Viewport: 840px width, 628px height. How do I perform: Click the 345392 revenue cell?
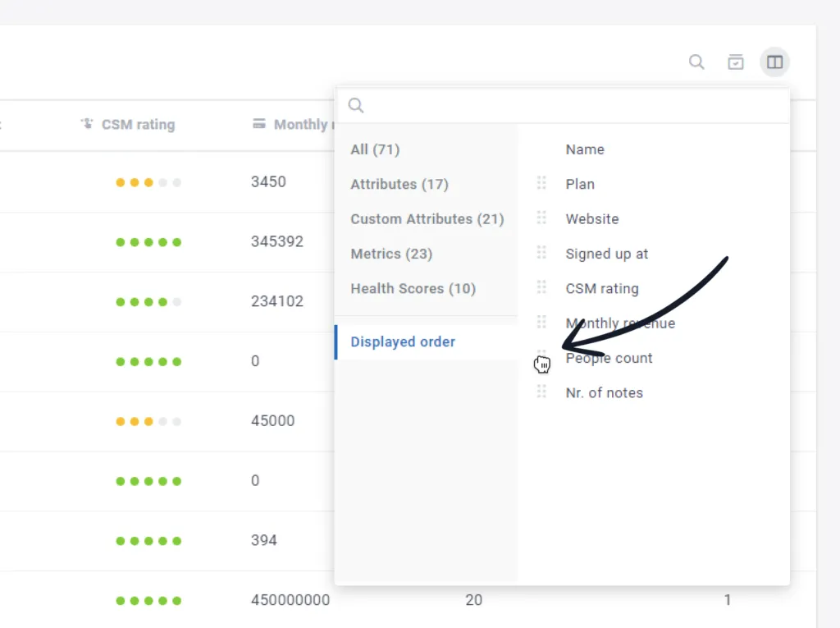point(277,241)
